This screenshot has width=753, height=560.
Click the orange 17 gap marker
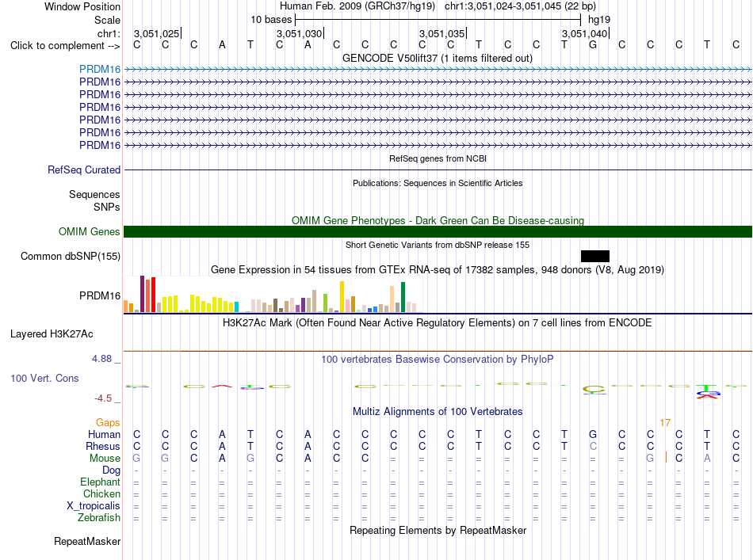(665, 423)
